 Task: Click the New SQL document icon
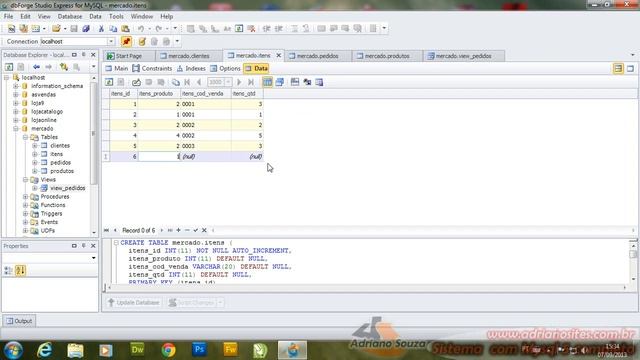(11, 29)
